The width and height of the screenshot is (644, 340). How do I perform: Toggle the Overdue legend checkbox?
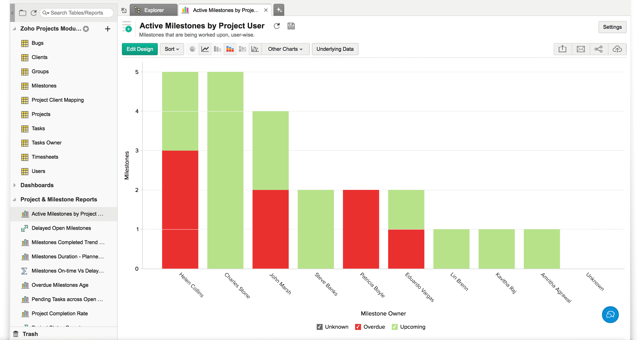coord(358,327)
